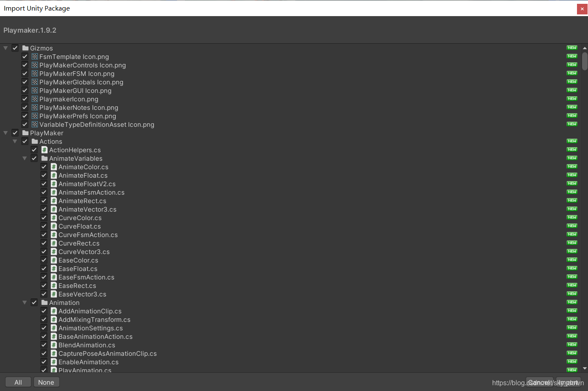Click the scrollbar down arrow
588x391 pixels.
click(585, 369)
